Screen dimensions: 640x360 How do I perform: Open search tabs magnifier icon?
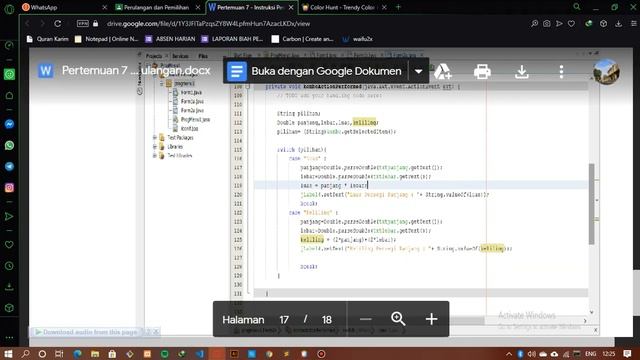pos(577,7)
